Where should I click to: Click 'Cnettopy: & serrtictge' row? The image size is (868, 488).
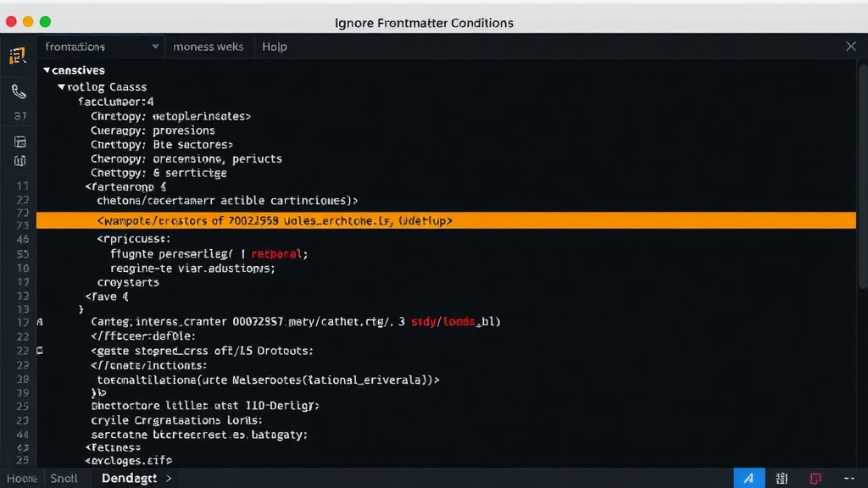(x=159, y=173)
